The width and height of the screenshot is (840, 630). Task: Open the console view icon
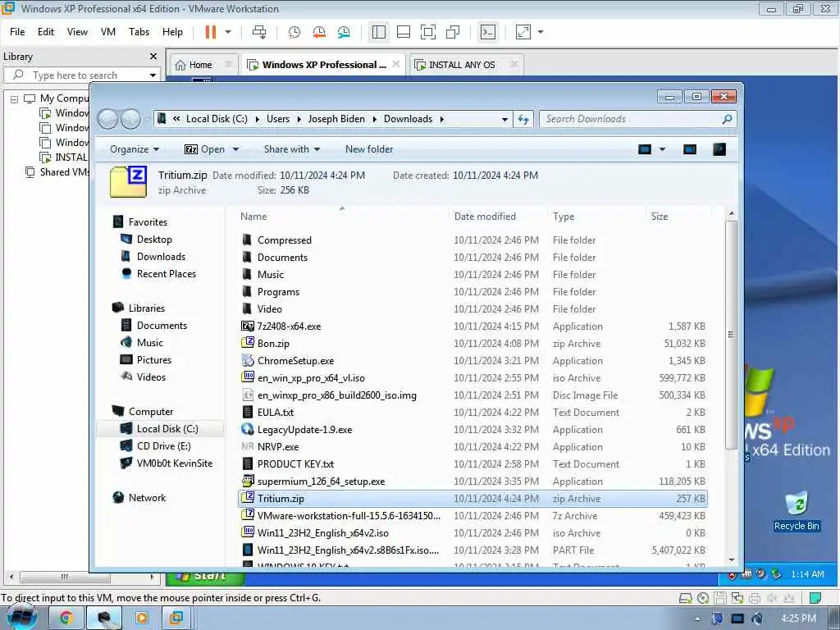click(x=488, y=32)
